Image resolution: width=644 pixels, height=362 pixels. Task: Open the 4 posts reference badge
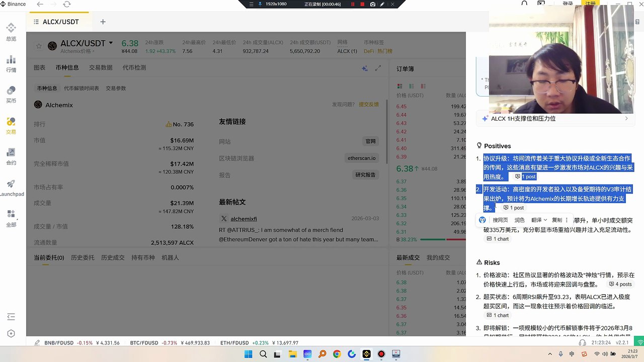[x=620, y=284]
